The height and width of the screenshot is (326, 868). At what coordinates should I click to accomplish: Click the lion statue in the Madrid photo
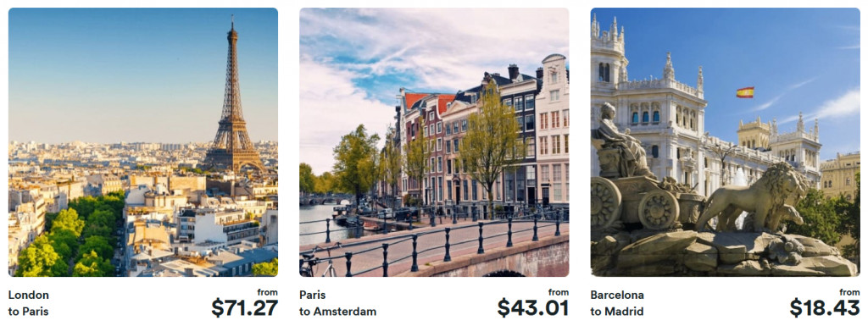(x=751, y=198)
